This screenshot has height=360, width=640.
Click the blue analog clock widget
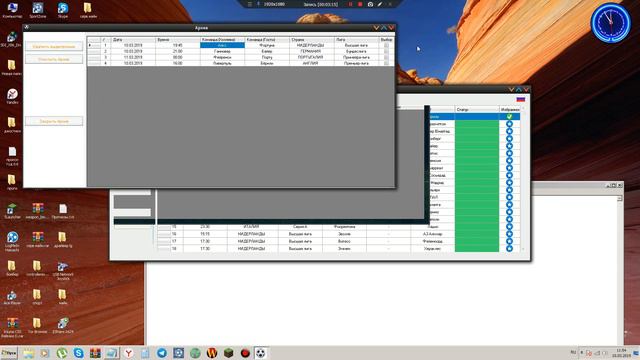611,23
